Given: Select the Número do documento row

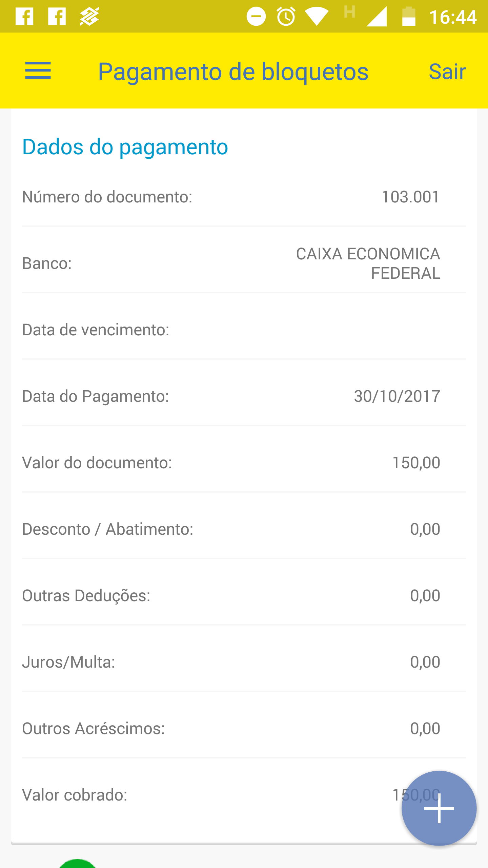Looking at the screenshot, I should 244,197.
